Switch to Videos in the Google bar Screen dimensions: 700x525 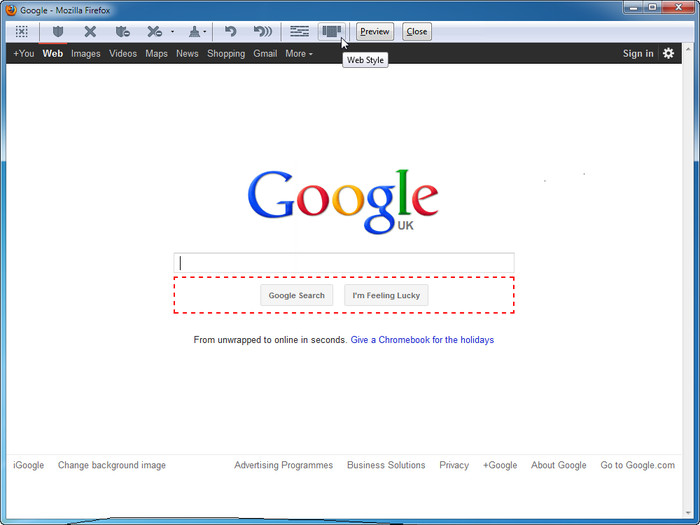[123, 54]
